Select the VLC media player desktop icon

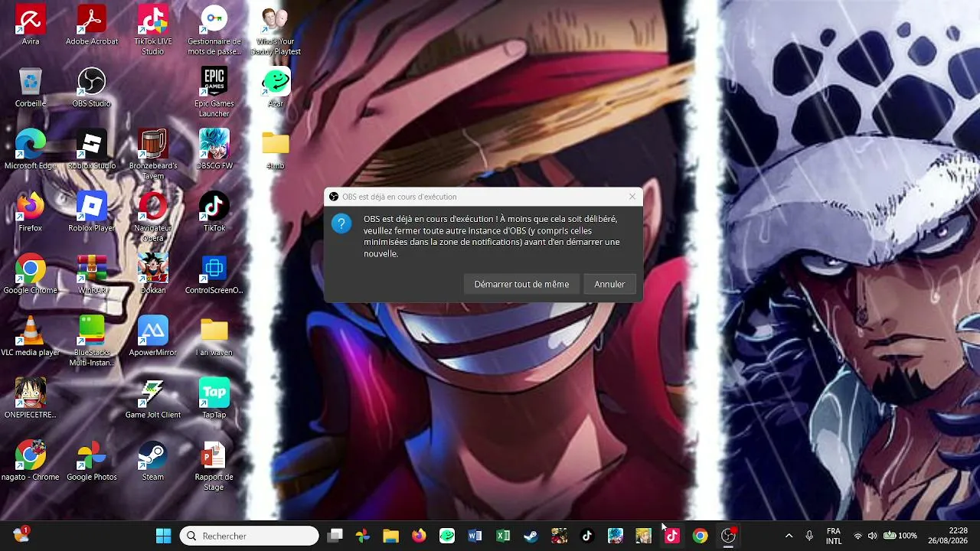31,337
